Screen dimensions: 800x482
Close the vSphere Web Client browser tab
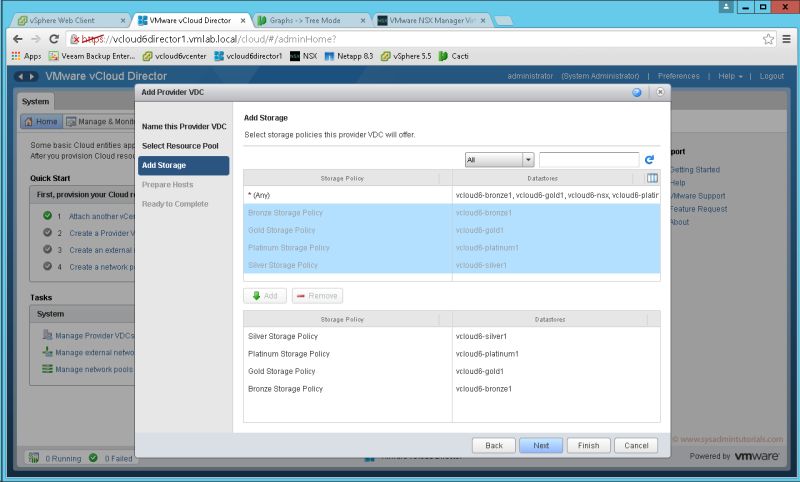tap(123, 20)
